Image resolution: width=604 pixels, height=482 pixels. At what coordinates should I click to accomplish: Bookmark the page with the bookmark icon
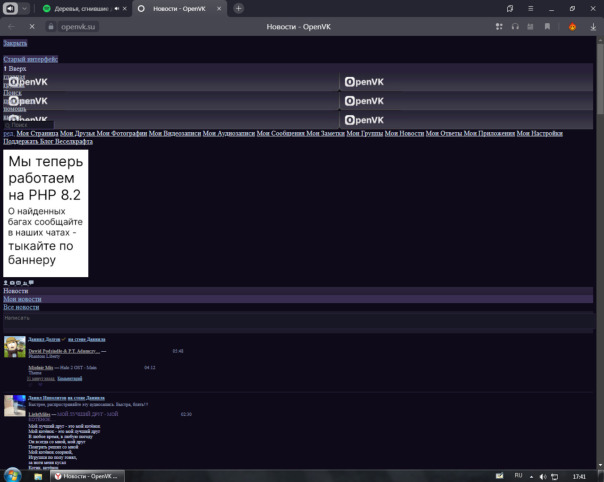[547, 27]
